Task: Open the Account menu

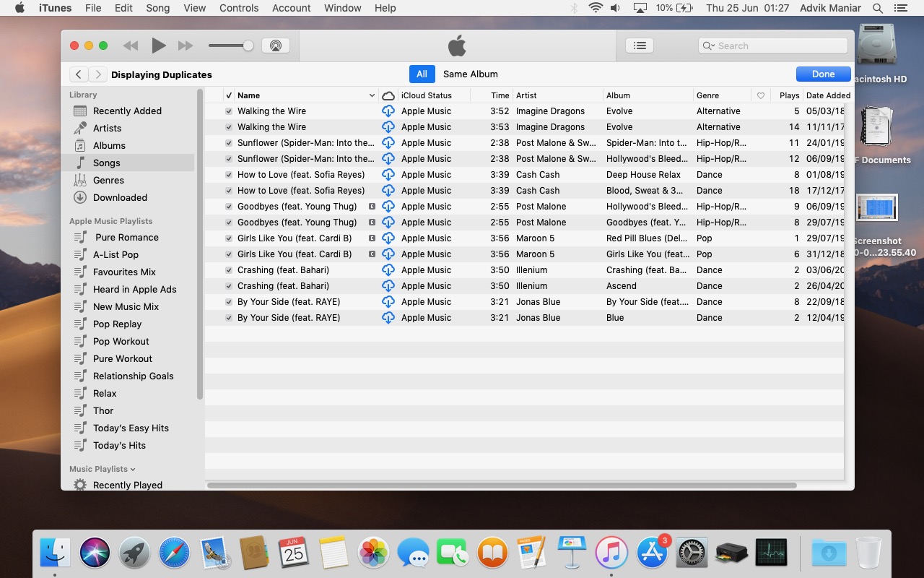Action: 292,8
